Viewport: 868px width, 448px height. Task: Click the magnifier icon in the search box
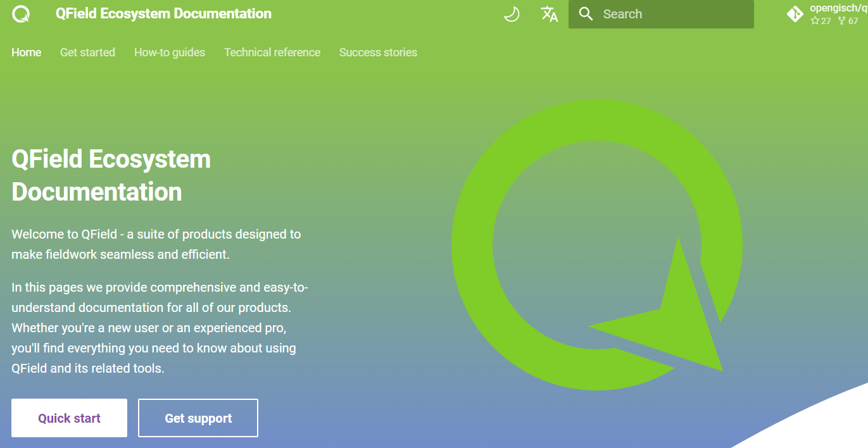point(586,14)
